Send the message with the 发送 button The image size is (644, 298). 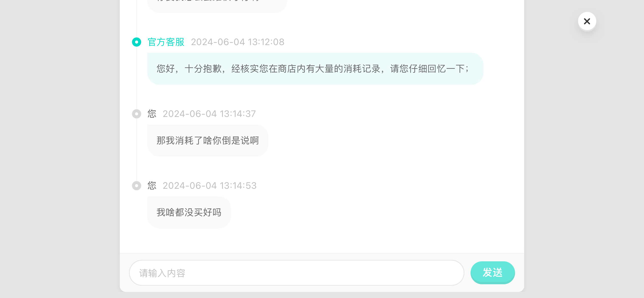point(493,273)
